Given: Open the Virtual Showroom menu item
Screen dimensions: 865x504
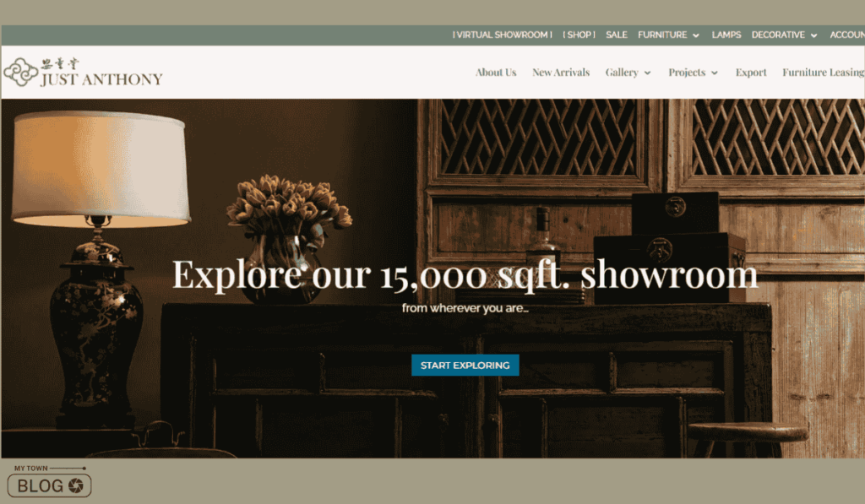Looking at the screenshot, I should [x=502, y=35].
